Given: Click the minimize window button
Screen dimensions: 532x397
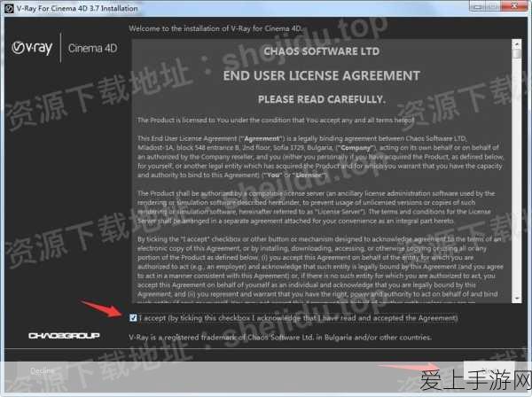Looking at the screenshot, I should [477, 6].
